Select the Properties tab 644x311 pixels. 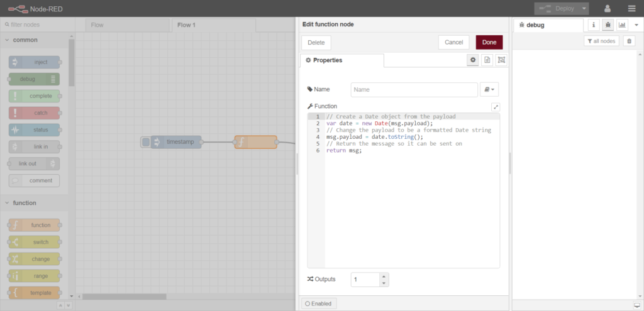point(342,60)
